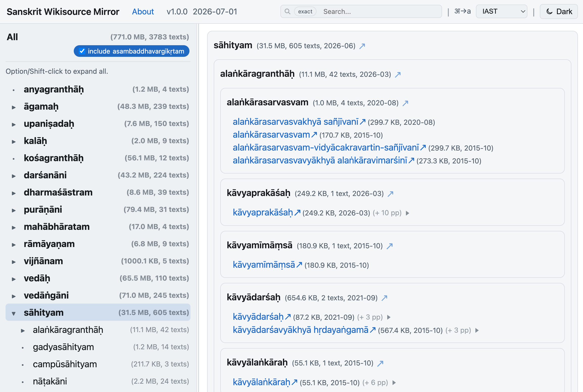Open the About page
Screen dimensions: 583x392
click(x=143, y=12)
